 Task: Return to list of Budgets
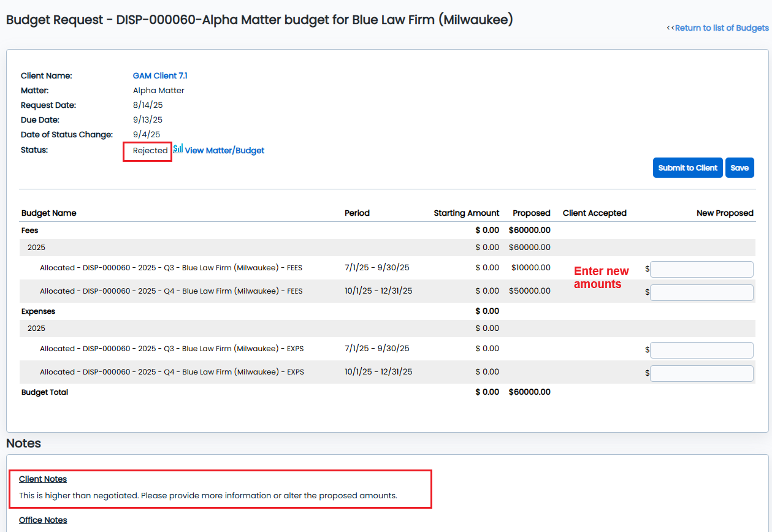click(x=721, y=28)
